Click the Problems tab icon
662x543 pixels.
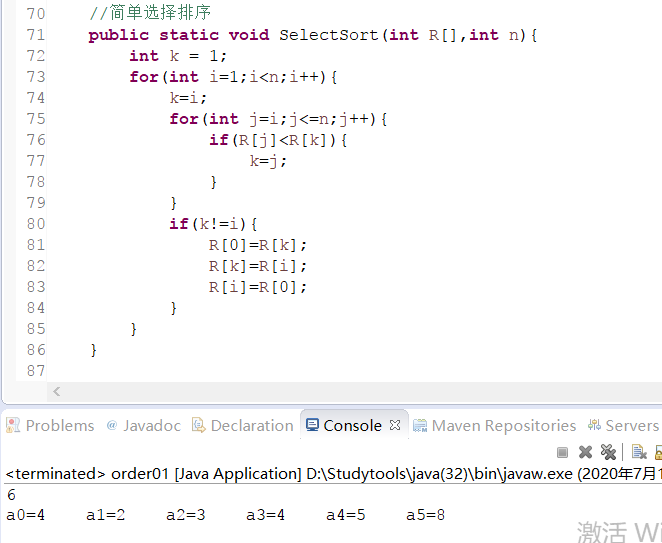click(13, 425)
